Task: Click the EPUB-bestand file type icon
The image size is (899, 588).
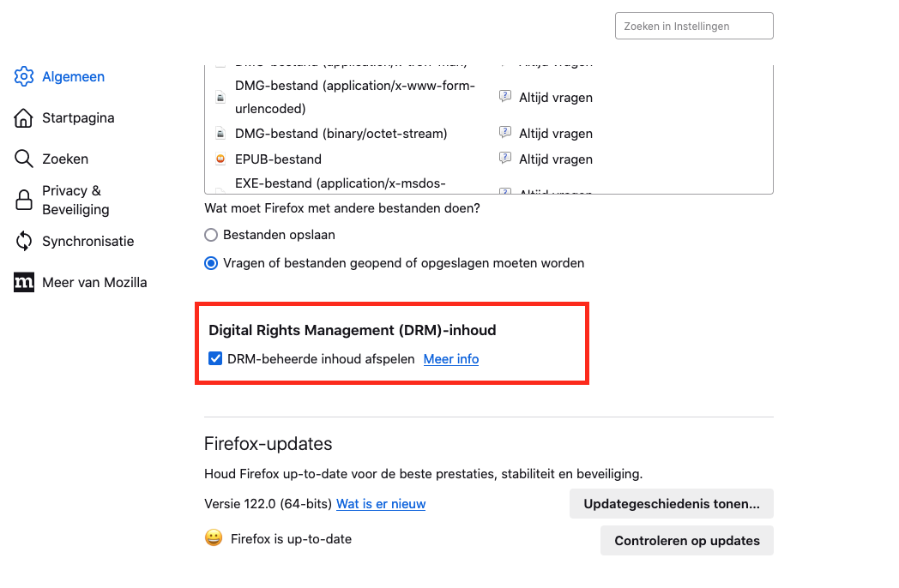Action: 220,159
